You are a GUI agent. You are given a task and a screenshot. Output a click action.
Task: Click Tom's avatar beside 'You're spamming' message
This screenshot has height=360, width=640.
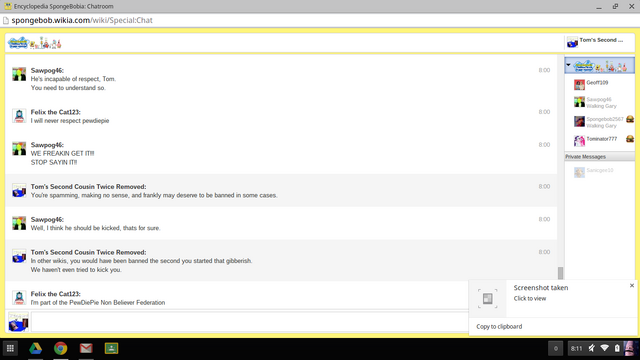pos(19,191)
